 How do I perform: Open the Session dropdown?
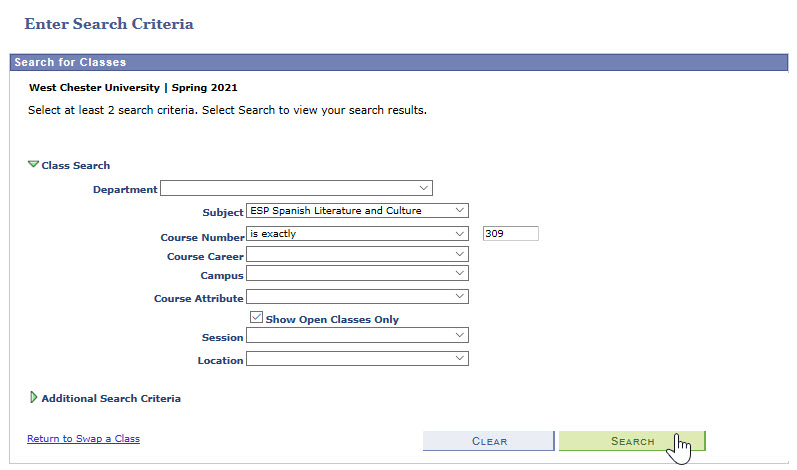point(357,336)
